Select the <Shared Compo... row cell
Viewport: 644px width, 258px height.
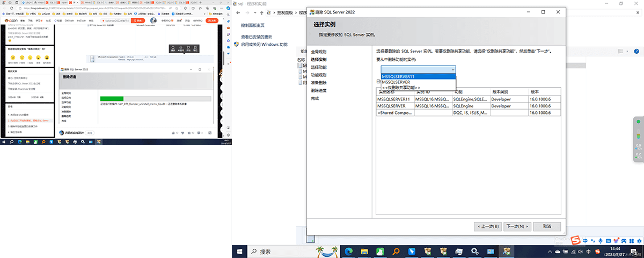[395, 113]
